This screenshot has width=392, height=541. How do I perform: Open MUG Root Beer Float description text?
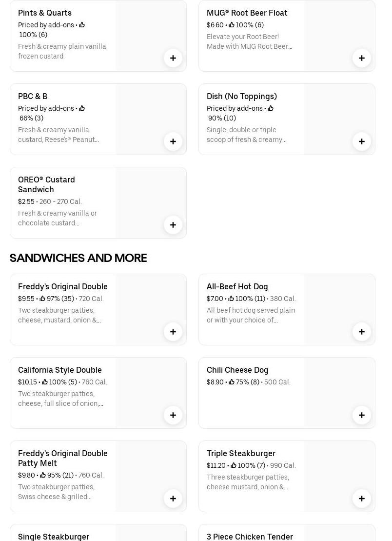250,41
